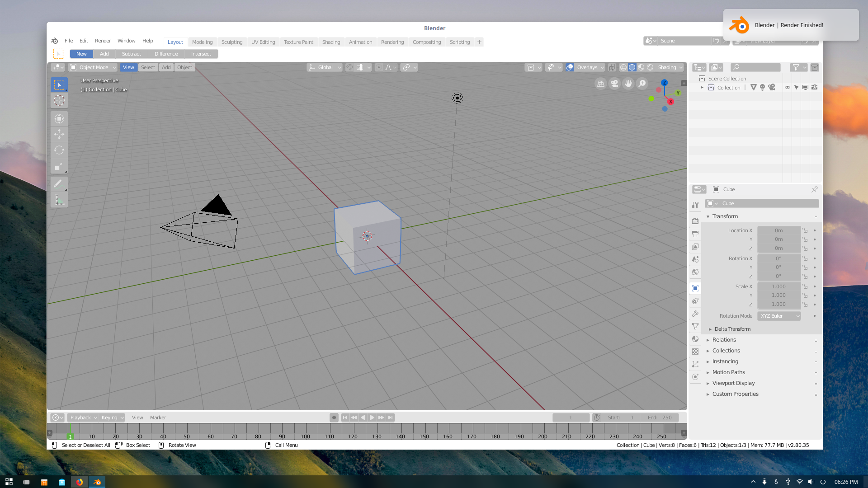Open the Object Data properties tab
This screenshot has width=868, height=488.
695,326
